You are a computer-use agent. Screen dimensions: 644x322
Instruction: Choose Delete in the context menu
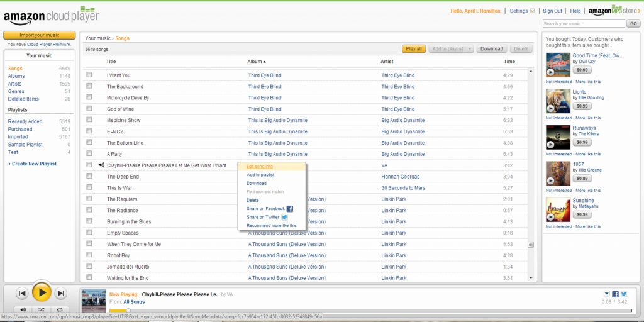253,200
